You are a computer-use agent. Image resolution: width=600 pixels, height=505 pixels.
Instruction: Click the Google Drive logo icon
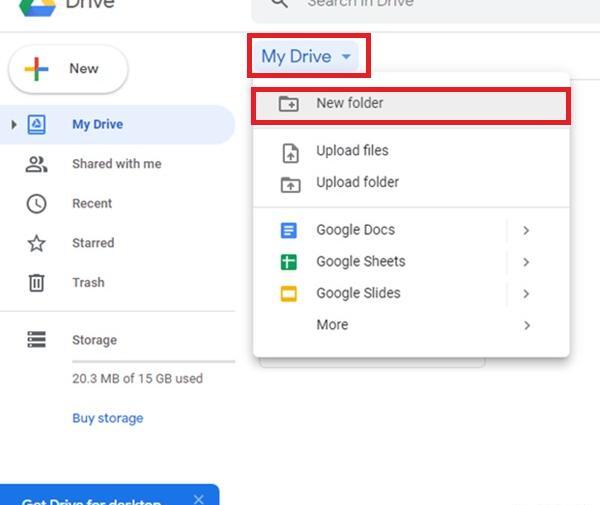(37, 7)
